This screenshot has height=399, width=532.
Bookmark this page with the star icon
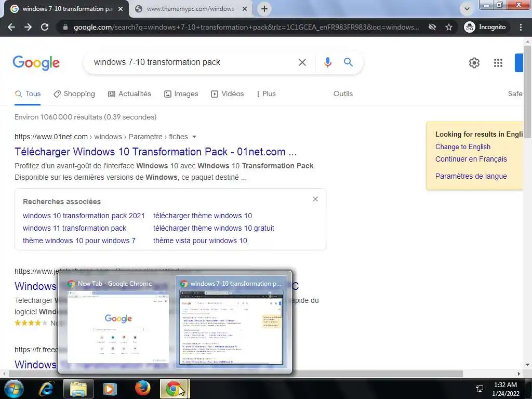[x=448, y=27]
